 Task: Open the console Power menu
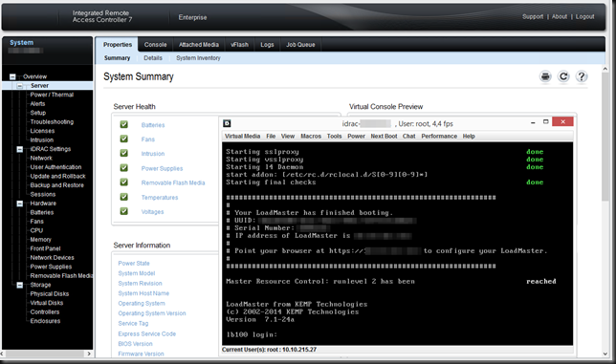pyautogui.click(x=357, y=136)
